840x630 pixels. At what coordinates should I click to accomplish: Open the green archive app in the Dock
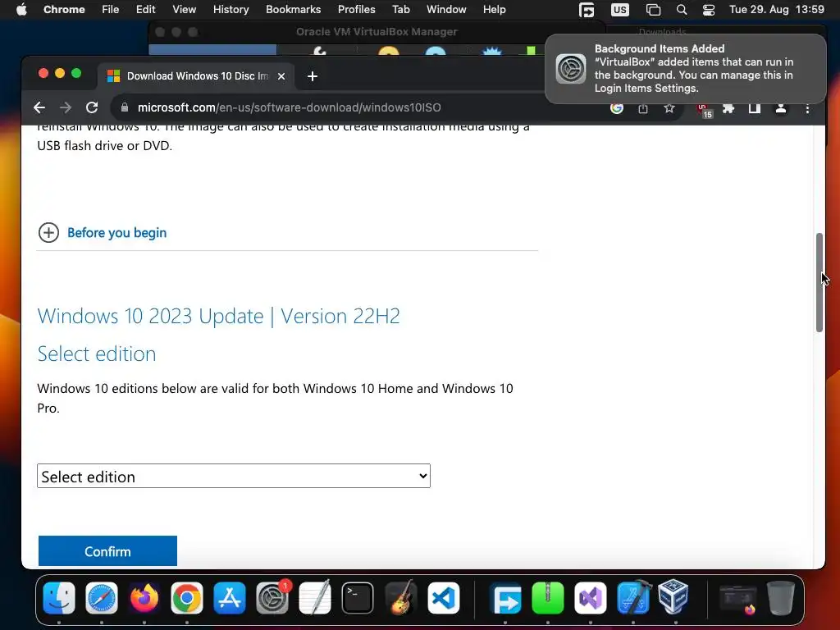[547, 598]
